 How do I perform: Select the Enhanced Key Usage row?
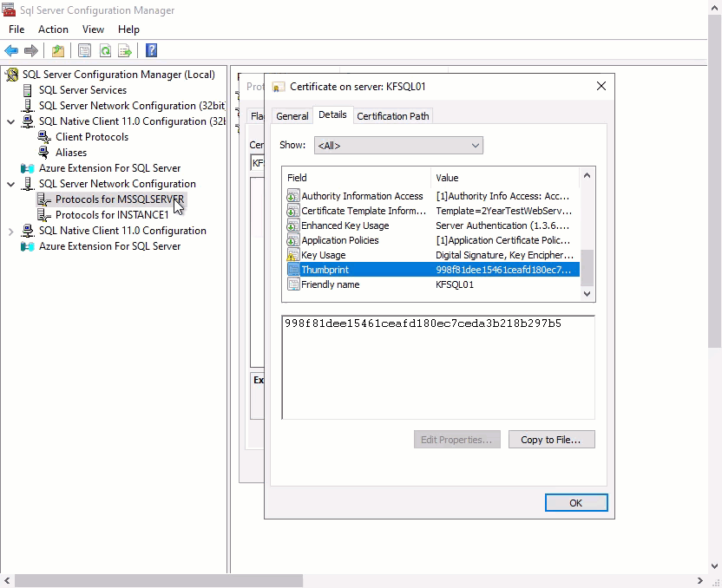click(x=433, y=225)
